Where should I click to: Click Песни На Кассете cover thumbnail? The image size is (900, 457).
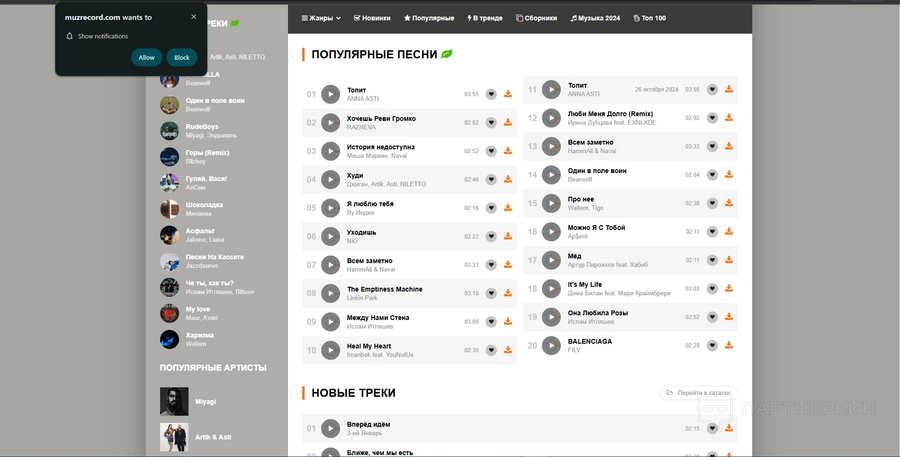click(x=169, y=261)
